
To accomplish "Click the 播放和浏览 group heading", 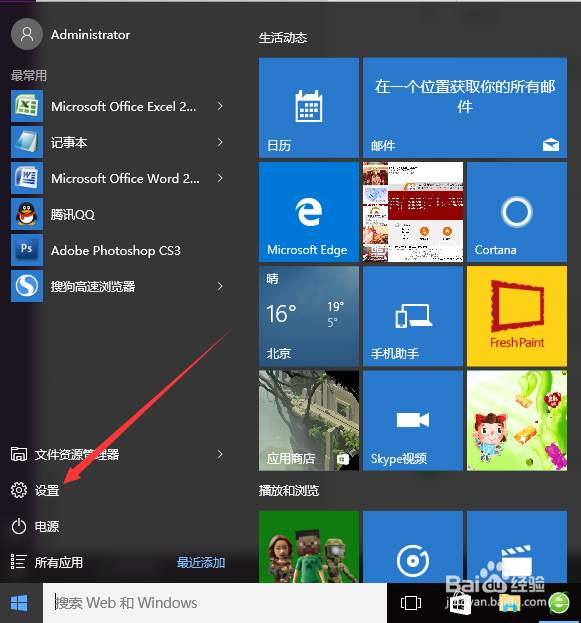I will coord(289,491).
